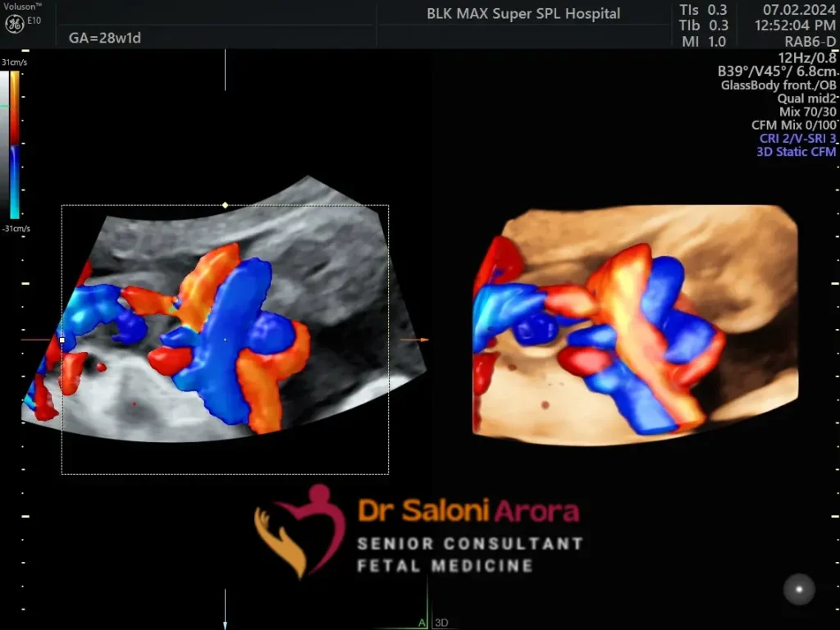This screenshot has width=840, height=630.
Task: Select the white square ROI handle
Action: coord(62,340)
